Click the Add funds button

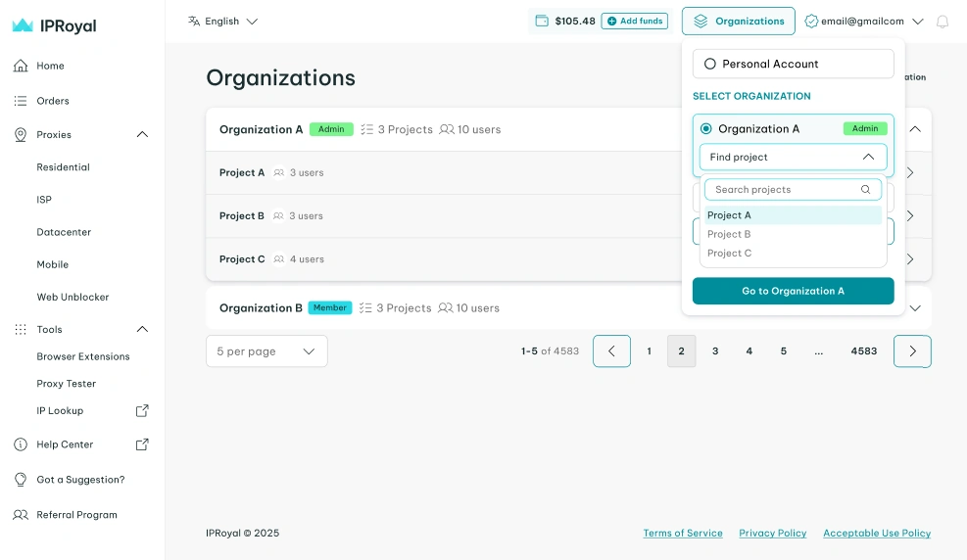635,21
